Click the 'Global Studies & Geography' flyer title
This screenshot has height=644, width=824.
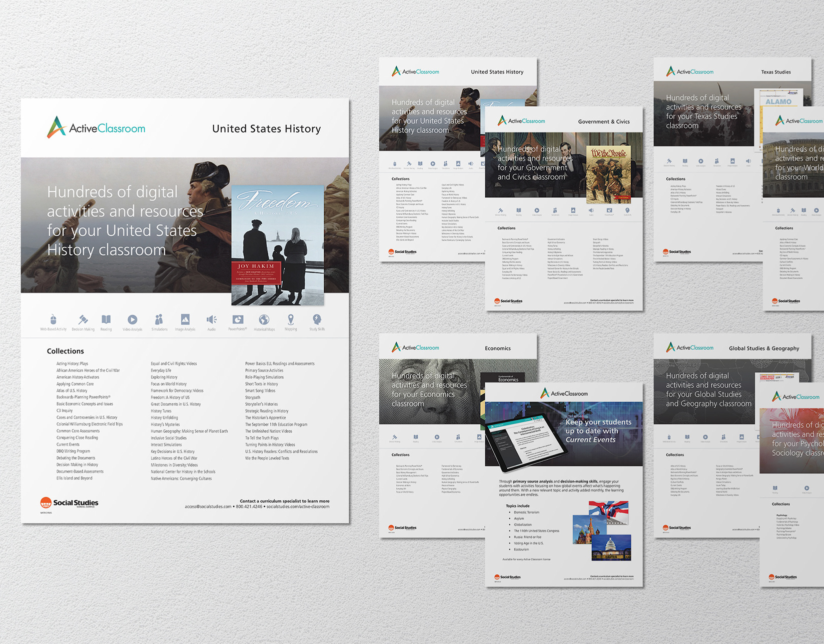pos(764,348)
